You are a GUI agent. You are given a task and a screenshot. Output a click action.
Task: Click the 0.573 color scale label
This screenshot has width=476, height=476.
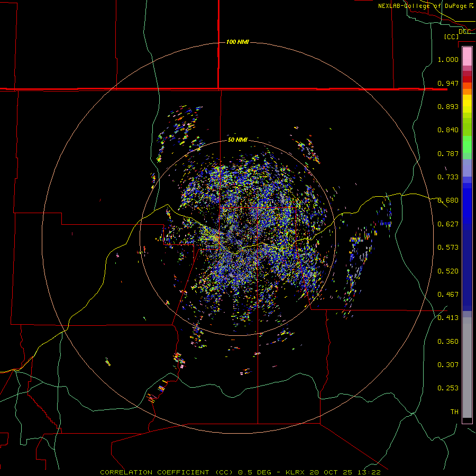click(x=448, y=248)
